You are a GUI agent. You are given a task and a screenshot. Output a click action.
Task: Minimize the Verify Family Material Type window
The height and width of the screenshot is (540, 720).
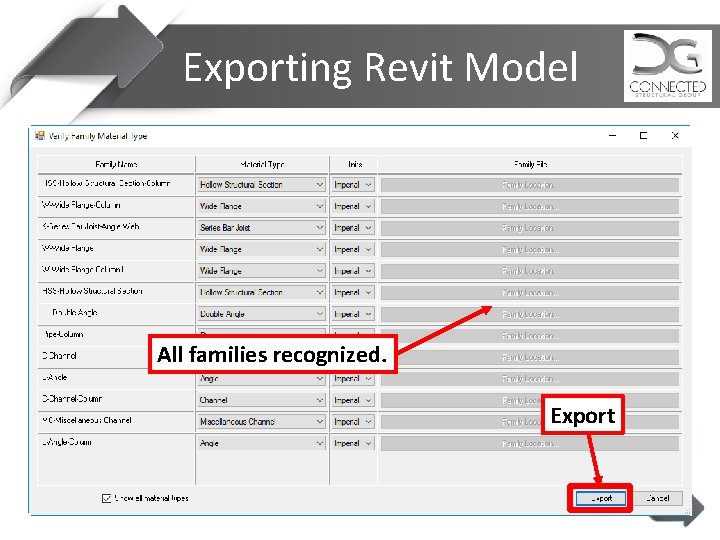tap(613, 135)
